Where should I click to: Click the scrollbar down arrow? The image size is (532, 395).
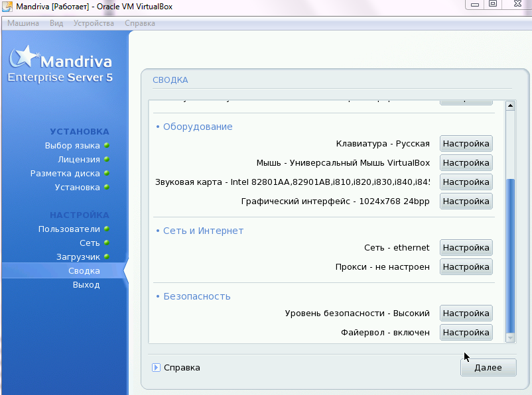point(510,338)
